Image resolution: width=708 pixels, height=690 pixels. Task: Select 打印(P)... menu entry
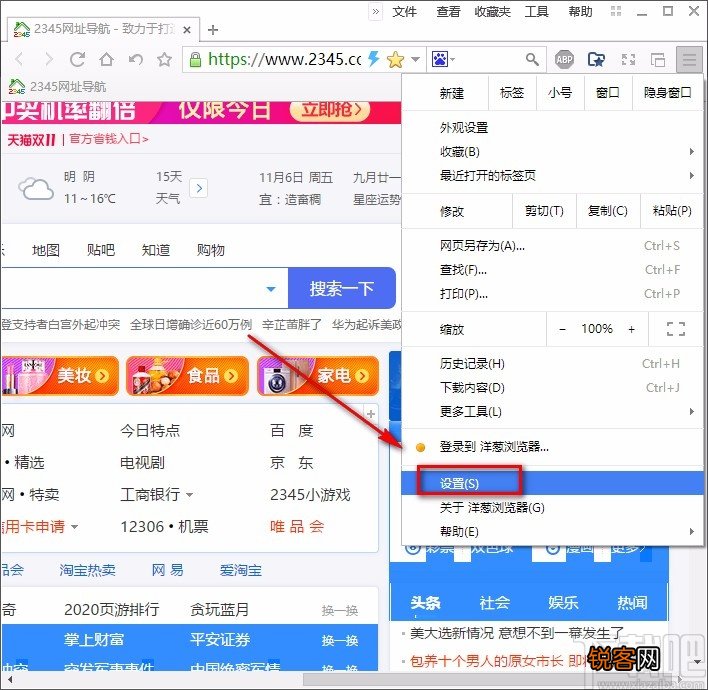[552, 294]
